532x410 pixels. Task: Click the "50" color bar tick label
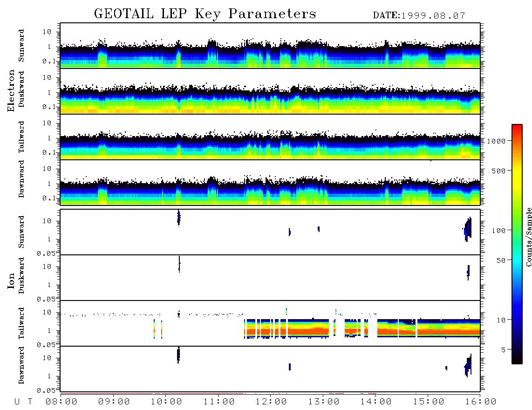point(501,260)
